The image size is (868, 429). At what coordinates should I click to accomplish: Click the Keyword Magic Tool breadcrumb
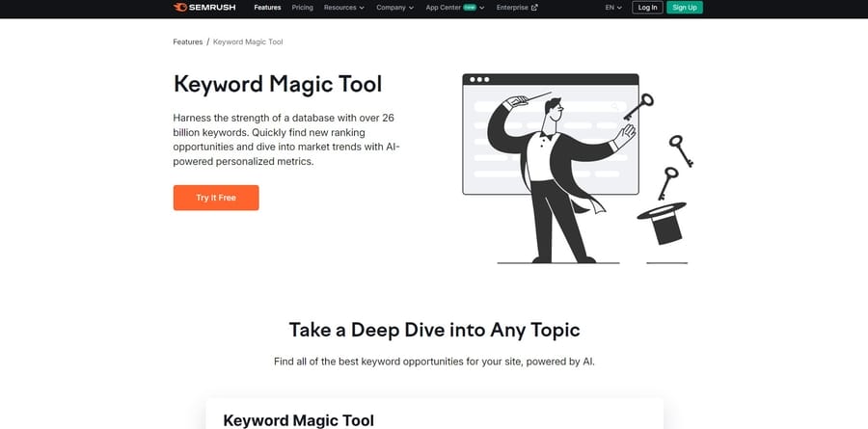[x=248, y=41]
